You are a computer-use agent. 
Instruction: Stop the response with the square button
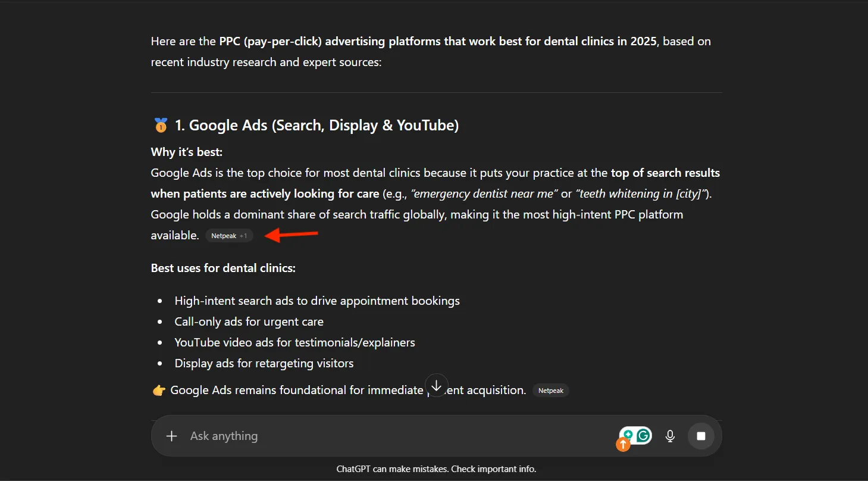tap(701, 436)
